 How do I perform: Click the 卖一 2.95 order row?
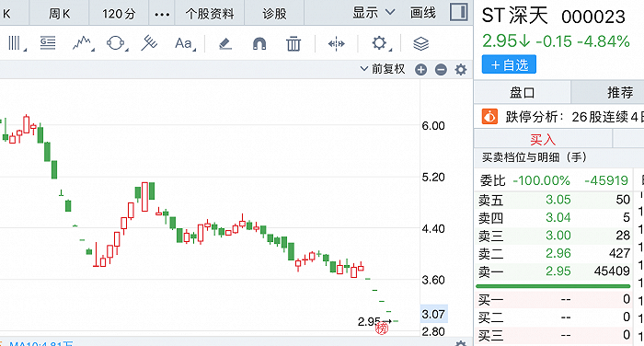(x=554, y=271)
